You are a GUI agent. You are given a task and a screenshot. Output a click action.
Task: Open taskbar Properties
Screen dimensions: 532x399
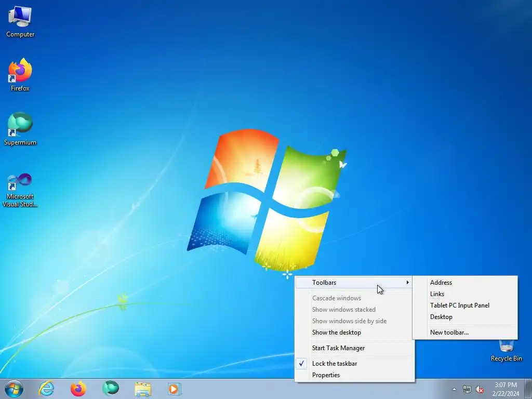pyautogui.click(x=354, y=375)
